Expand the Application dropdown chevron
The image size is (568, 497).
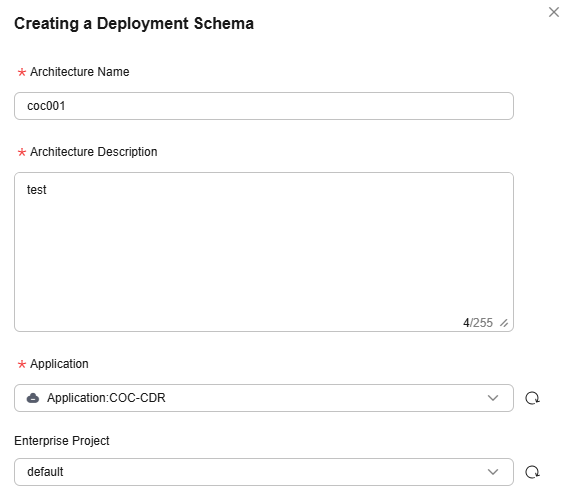(x=493, y=398)
